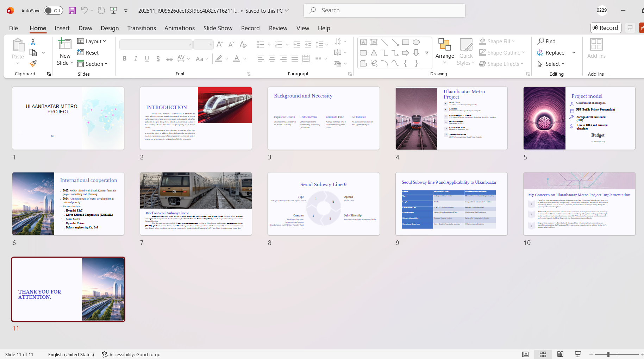
Task: Click the Save icon in title bar
Action: (x=72, y=11)
